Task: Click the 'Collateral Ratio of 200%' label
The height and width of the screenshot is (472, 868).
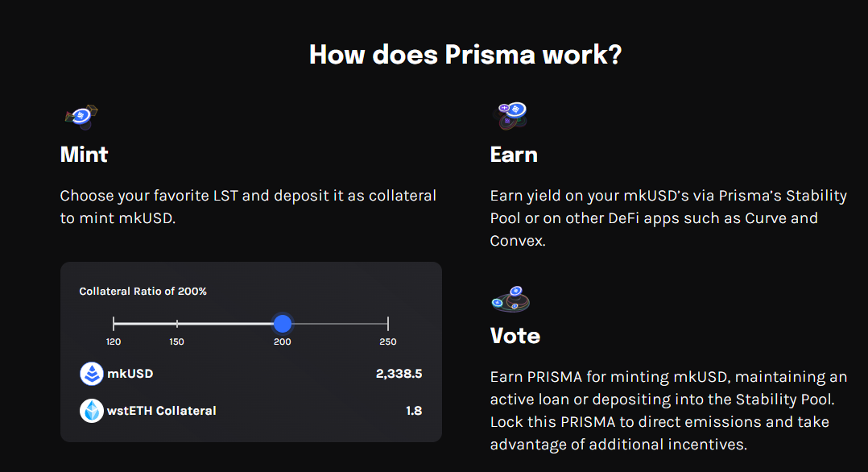Action: pos(143,292)
